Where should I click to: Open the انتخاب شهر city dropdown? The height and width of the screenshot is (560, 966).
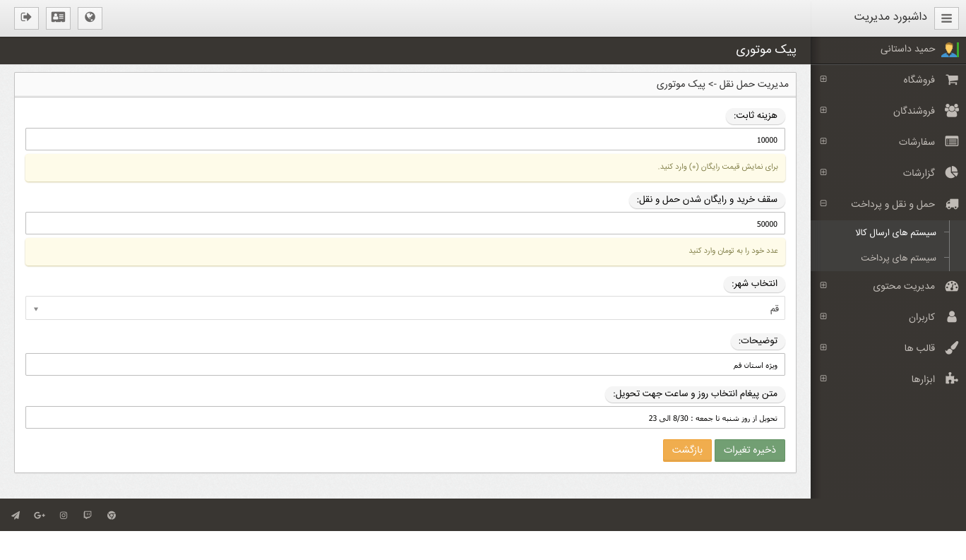click(405, 309)
